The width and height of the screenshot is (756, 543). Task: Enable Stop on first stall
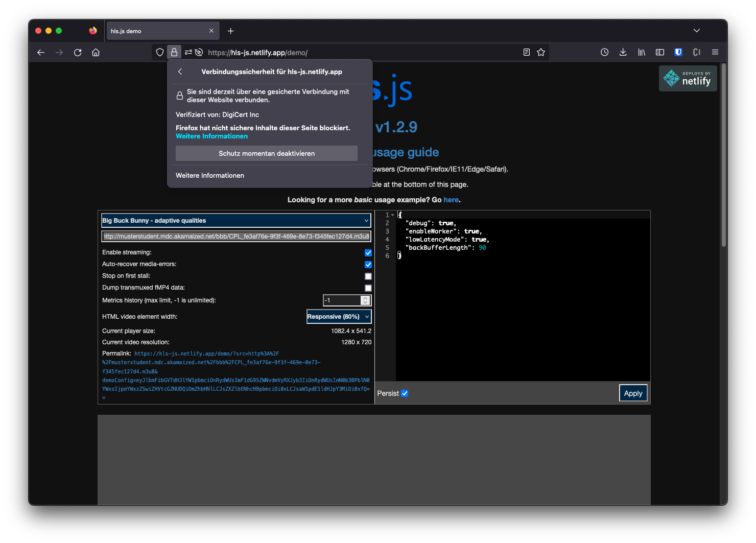[368, 276]
